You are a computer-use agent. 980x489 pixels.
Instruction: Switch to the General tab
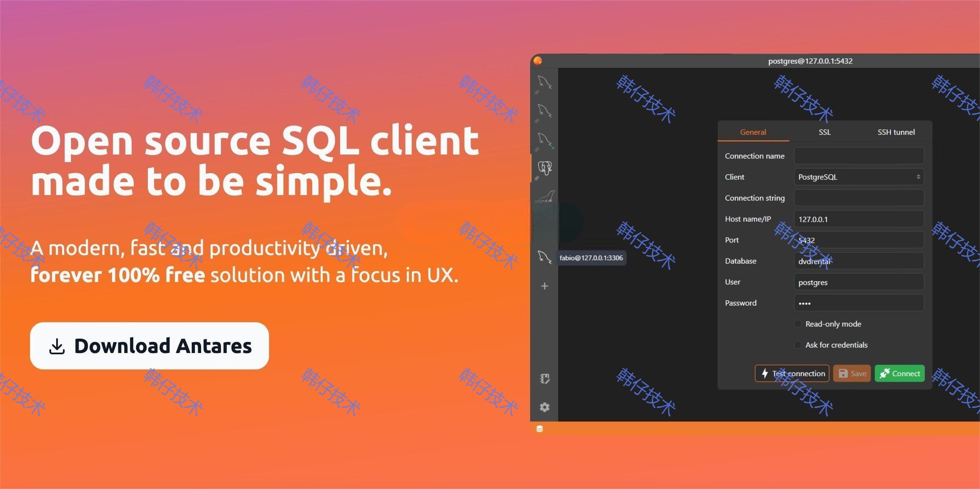point(753,132)
